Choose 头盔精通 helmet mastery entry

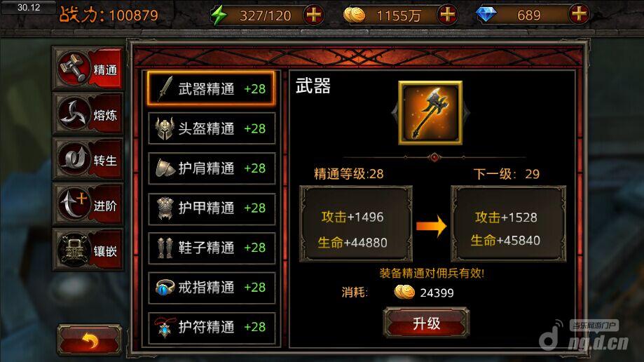pos(211,128)
